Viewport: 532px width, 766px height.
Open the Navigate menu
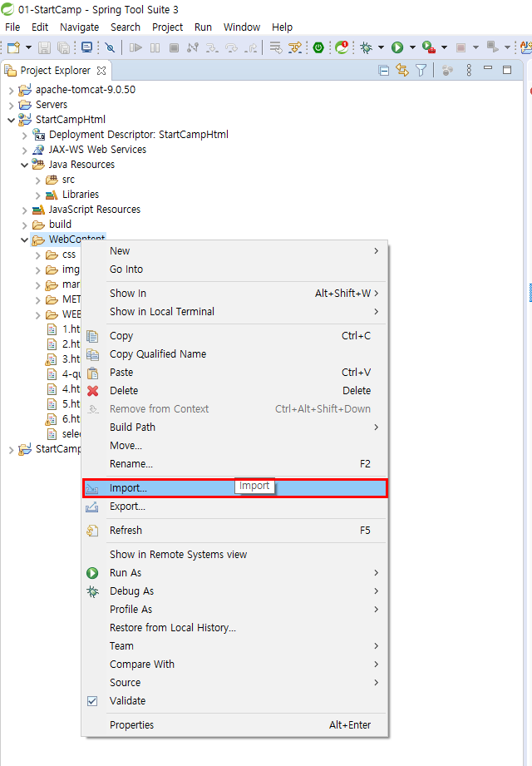80,27
